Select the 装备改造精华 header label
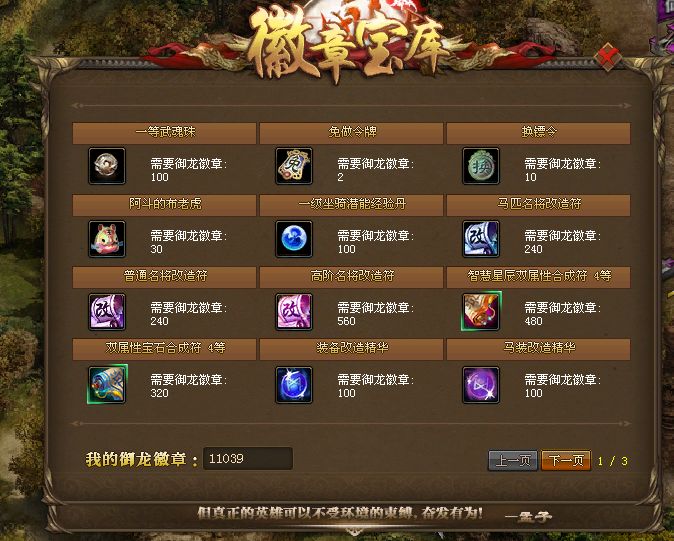The image size is (674, 541). click(352, 348)
